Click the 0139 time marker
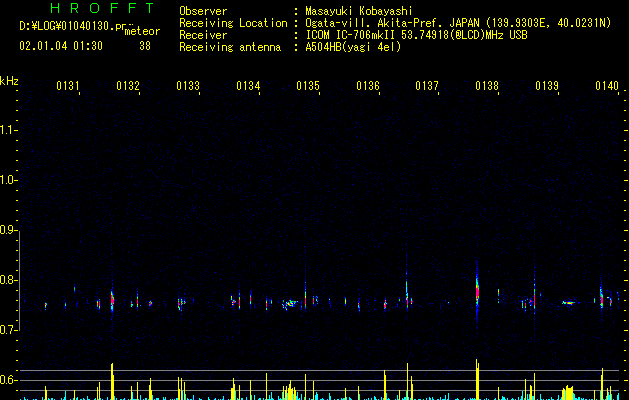 [x=547, y=86]
